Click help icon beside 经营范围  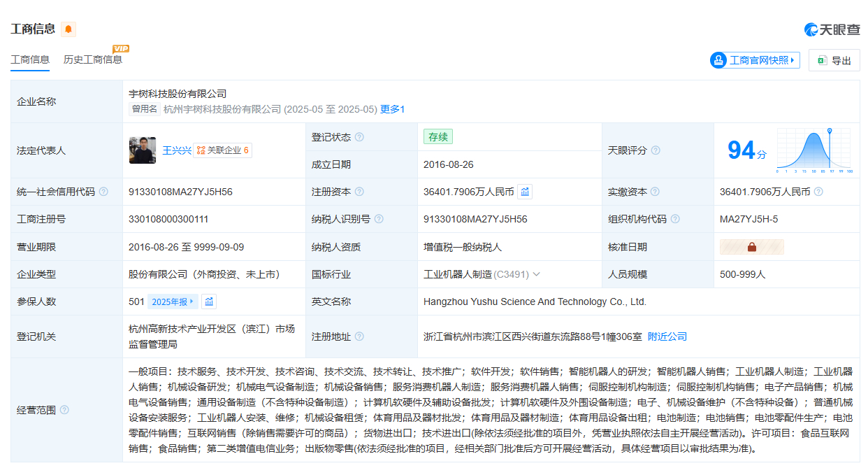pos(64,410)
